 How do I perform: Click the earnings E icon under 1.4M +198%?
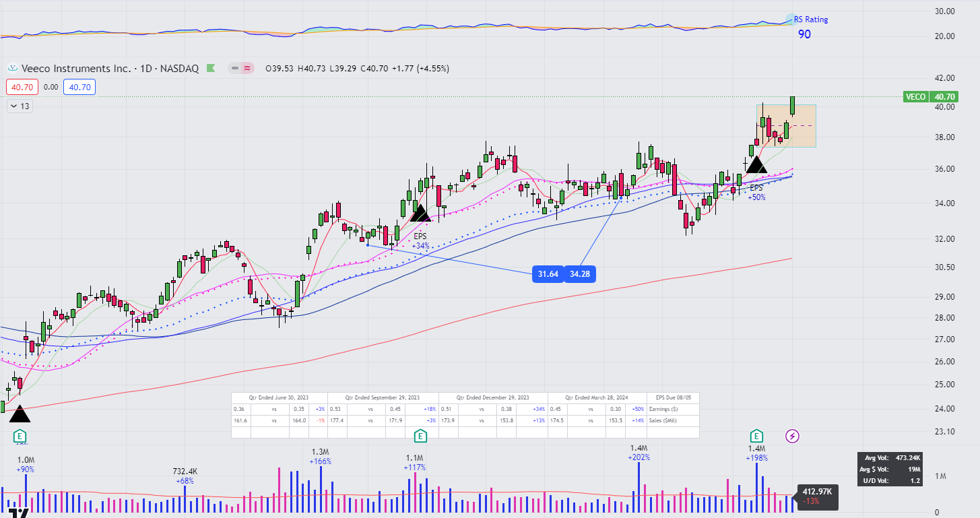pos(756,436)
